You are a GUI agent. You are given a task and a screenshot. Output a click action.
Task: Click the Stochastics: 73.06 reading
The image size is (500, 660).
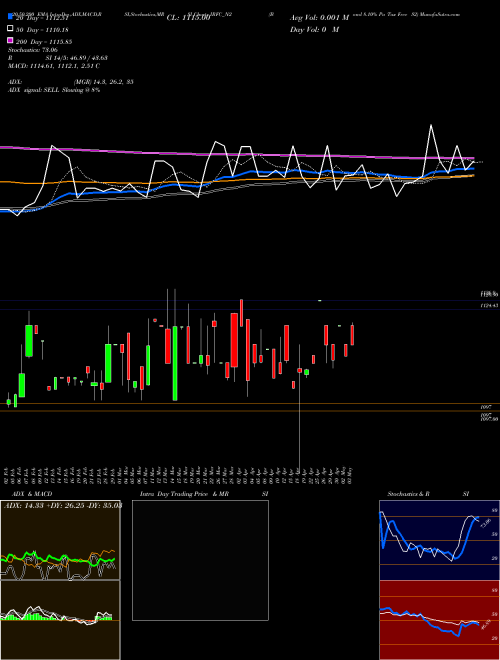[x=33, y=50]
